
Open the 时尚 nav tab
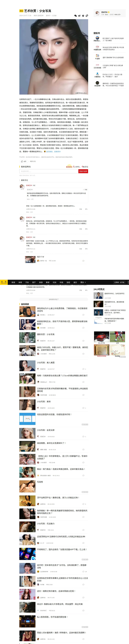coord(55,282)
